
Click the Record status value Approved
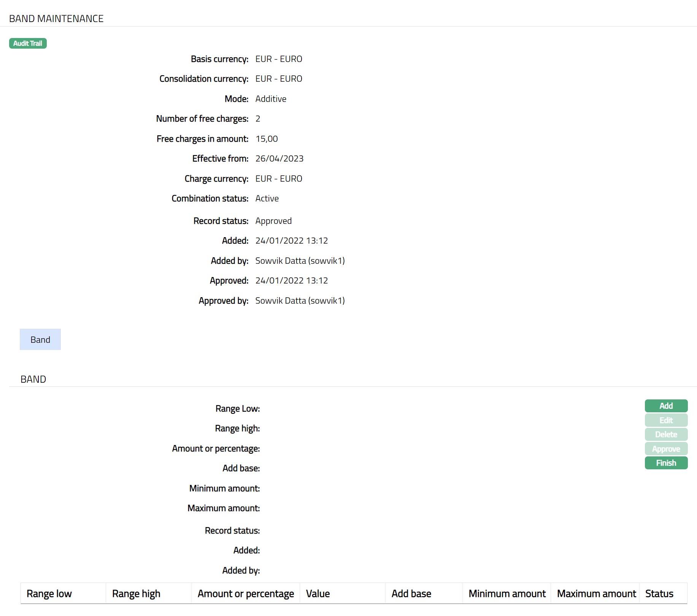[x=273, y=221]
